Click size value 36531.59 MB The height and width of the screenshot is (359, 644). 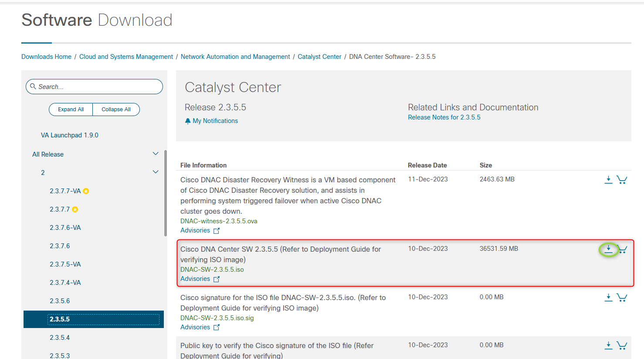pos(499,249)
